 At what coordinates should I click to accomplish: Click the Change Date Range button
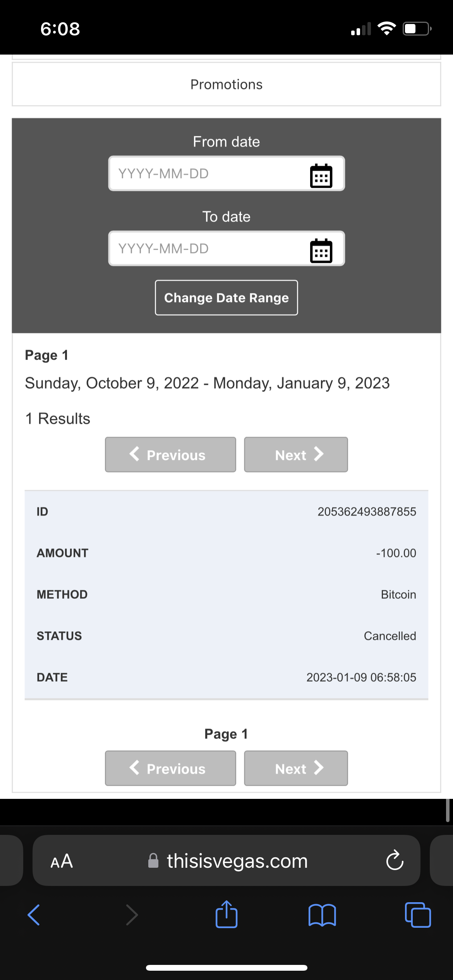tap(226, 298)
